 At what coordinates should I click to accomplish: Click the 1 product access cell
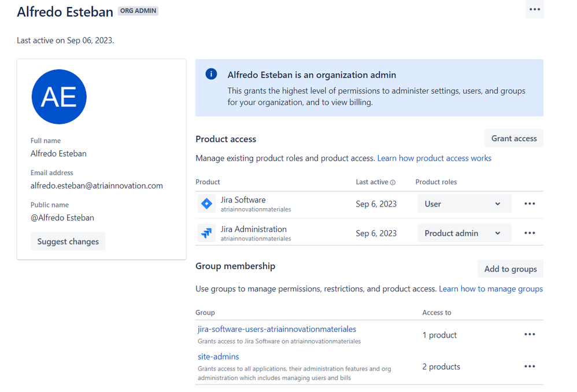439,335
